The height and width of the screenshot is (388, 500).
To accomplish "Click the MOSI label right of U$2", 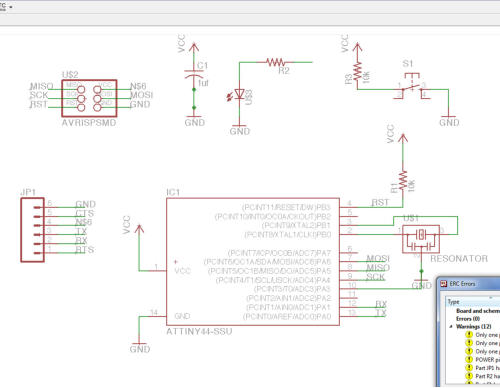I will point(141,95).
